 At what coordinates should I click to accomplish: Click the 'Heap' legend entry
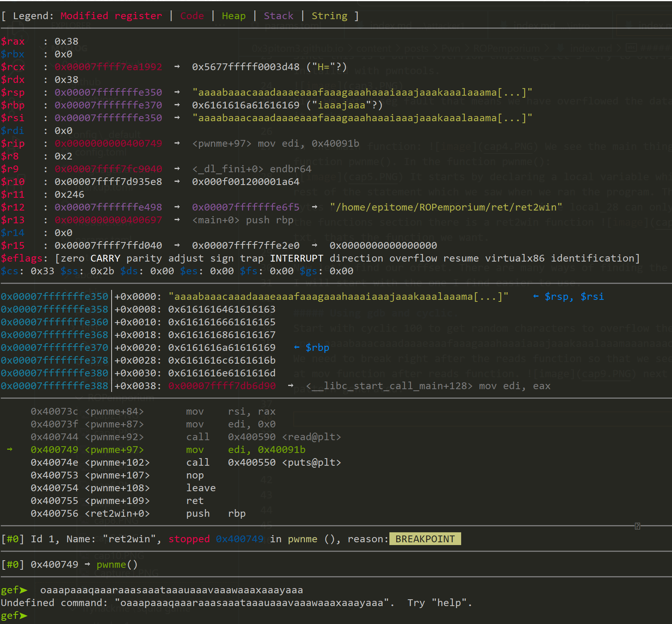coord(234,16)
